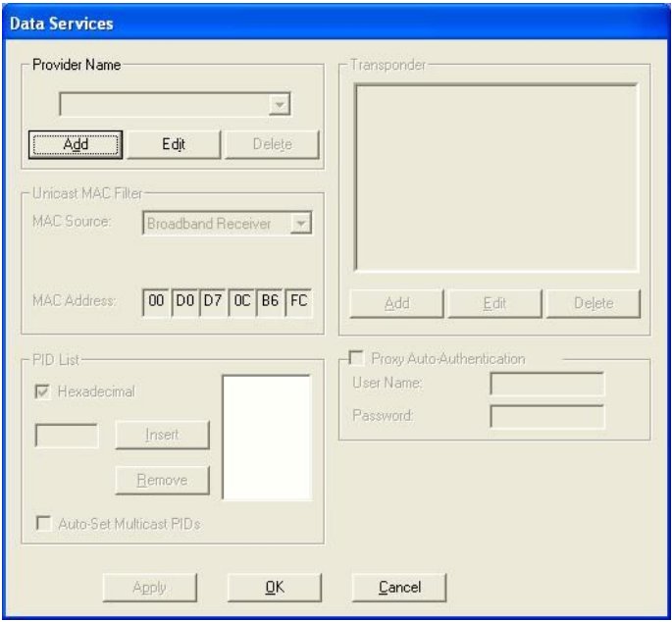Enable Proxy Auto-Authentication checkbox
The height and width of the screenshot is (622, 672).
(x=356, y=358)
